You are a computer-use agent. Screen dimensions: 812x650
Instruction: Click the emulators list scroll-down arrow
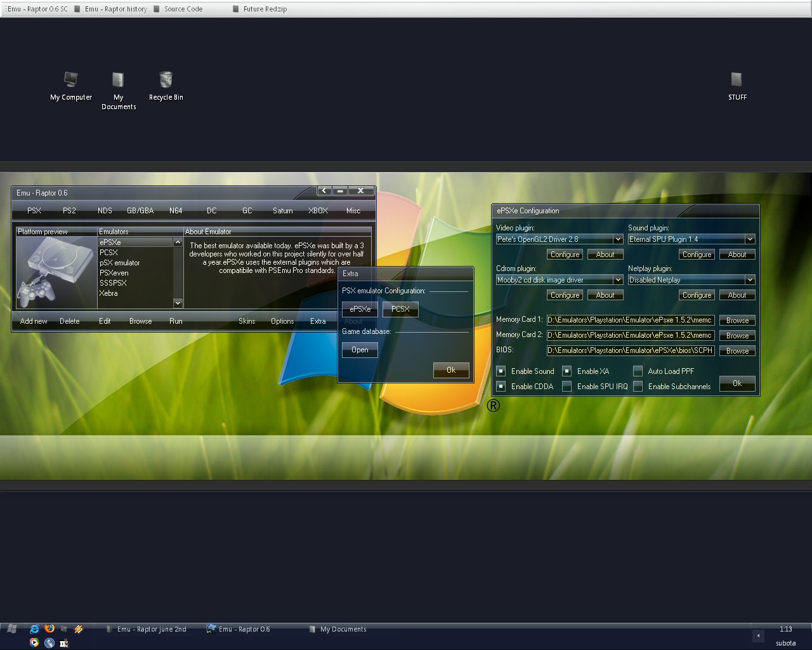pyautogui.click(x=178, y=303)
